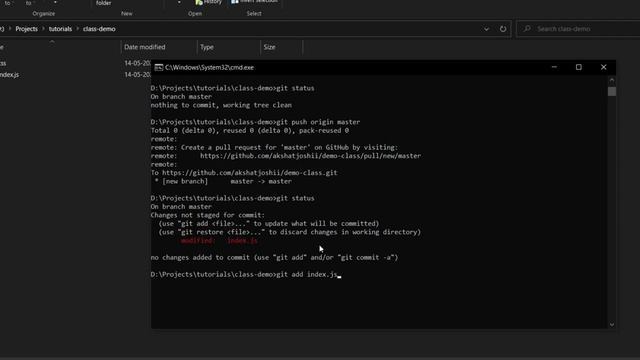
Task: Click the Projects breadcrumb in address bar
Action: pos(27,29)
